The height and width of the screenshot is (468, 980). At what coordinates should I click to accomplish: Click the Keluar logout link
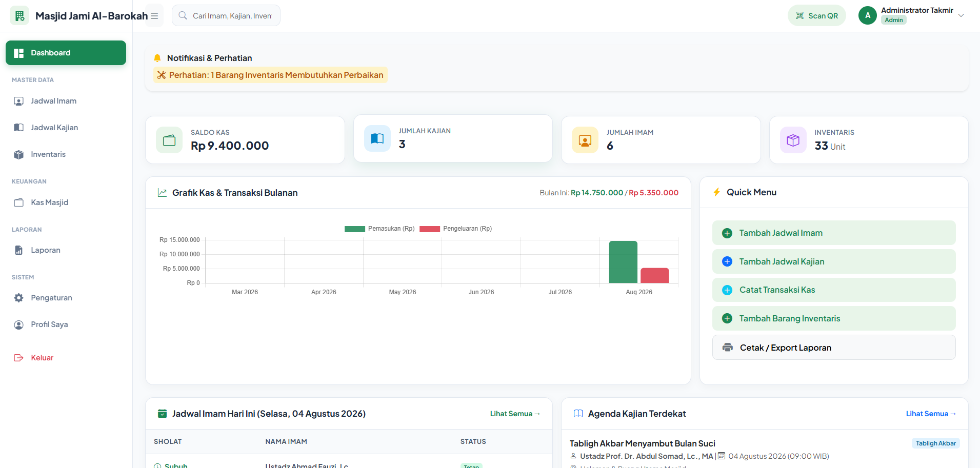click(x=66, y=358)
